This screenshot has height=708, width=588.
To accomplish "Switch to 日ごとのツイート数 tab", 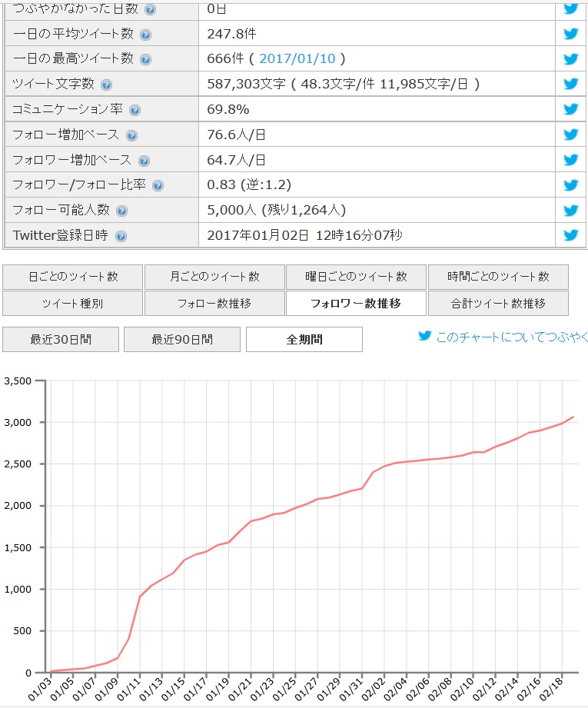I will click(73, 277).
